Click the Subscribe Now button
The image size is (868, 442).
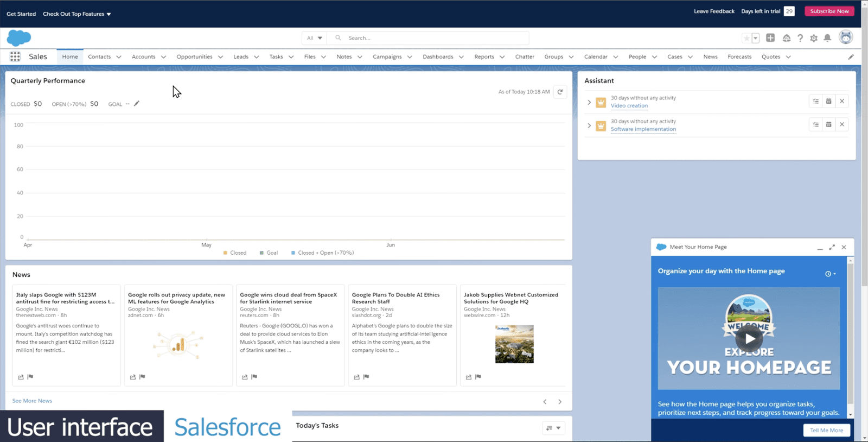pyautogui.click(x=829, y=11)
